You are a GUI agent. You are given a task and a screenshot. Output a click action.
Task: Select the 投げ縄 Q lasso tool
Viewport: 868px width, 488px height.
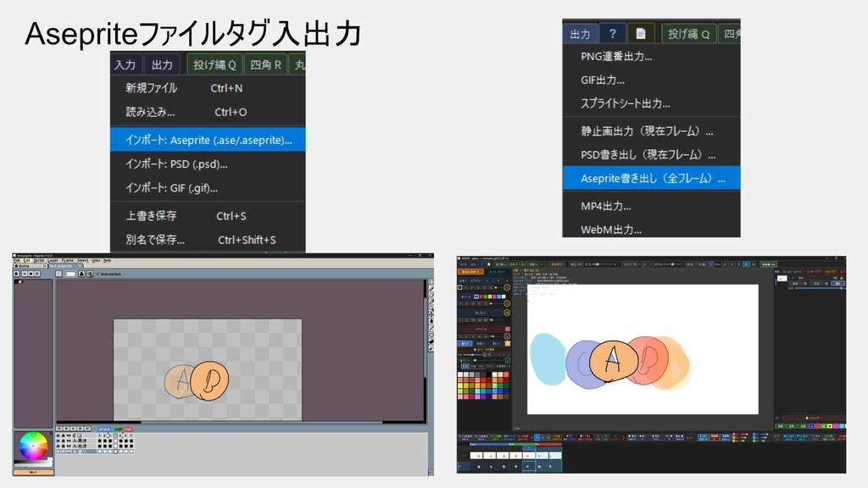point(216,64)
